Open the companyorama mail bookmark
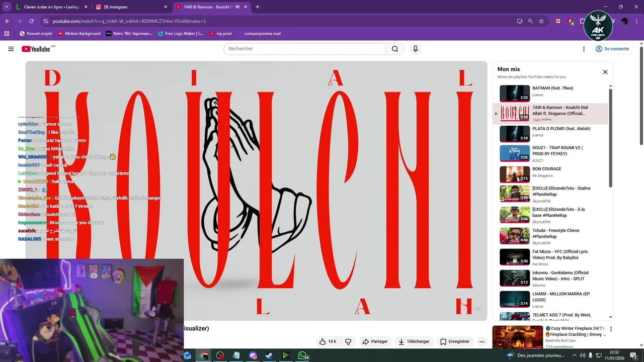 [259, 34]
